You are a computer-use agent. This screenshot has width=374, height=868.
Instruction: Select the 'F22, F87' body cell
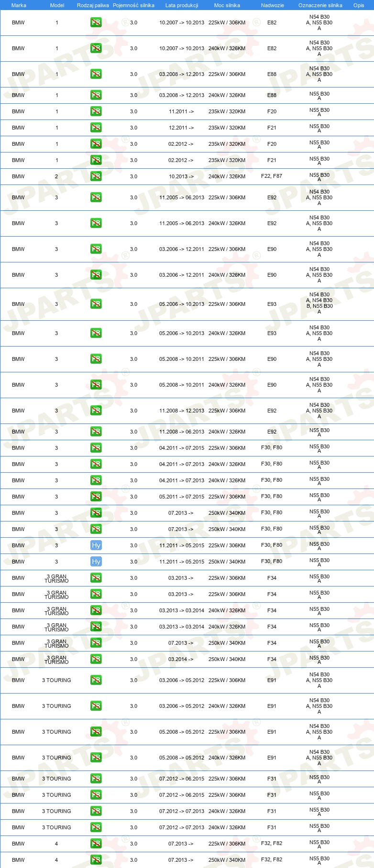coord(272,176)
